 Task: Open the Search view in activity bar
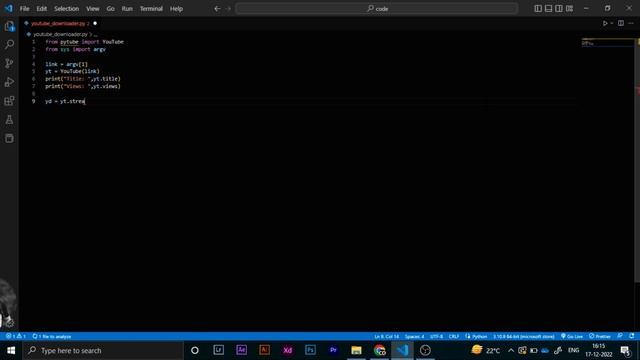[x=9, y=44]
